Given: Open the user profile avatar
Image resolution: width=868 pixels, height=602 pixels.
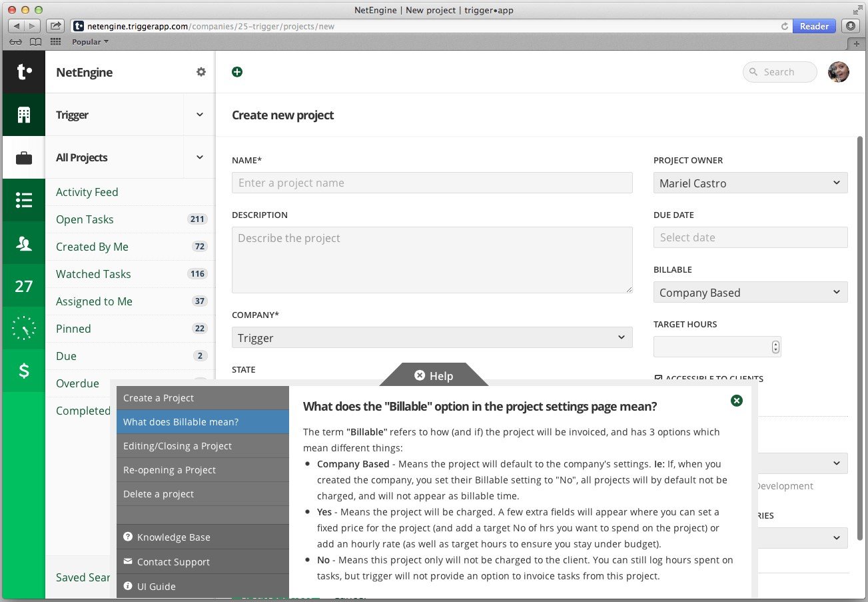Looking at the screenshot, I should 839,72.
